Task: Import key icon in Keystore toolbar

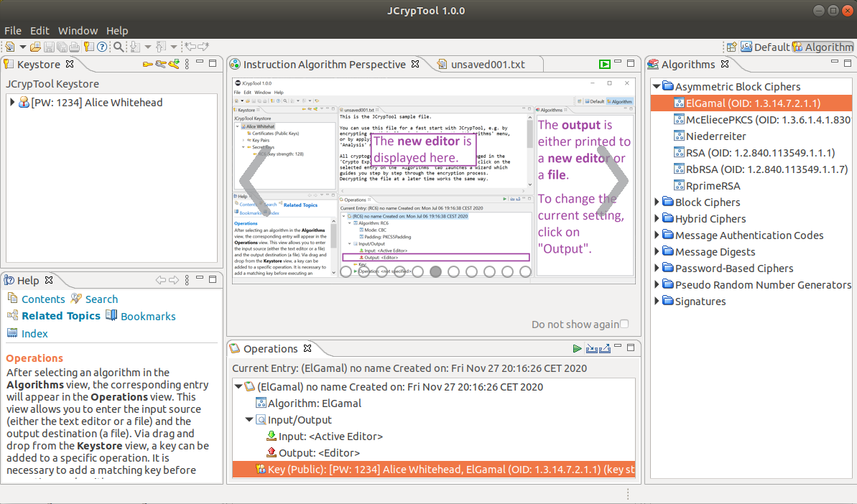Action: click(x=174, y=64)
